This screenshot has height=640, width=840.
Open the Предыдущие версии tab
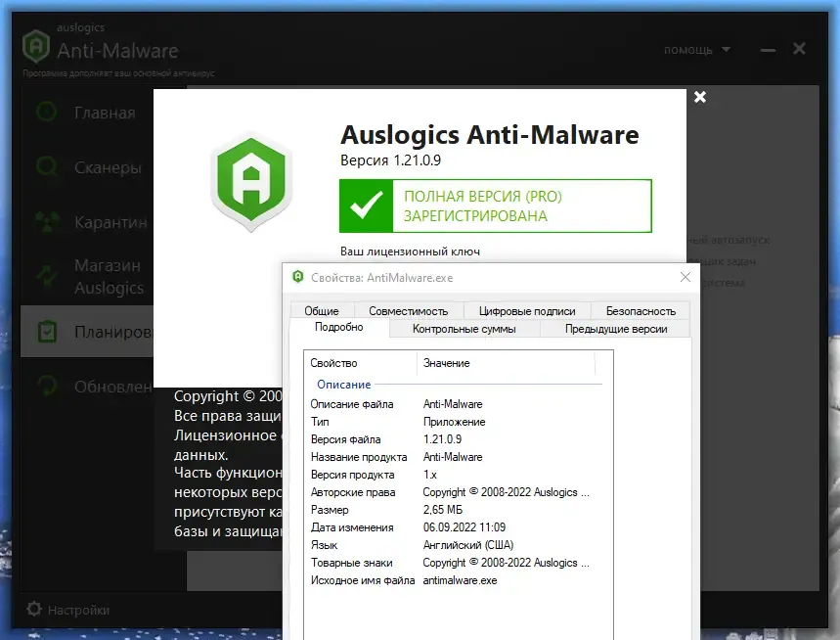(x=616, y=329)
